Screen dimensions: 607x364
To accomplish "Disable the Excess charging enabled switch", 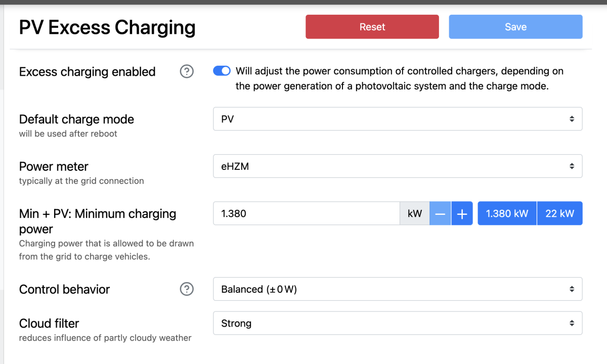I will [x=222, y=71].
